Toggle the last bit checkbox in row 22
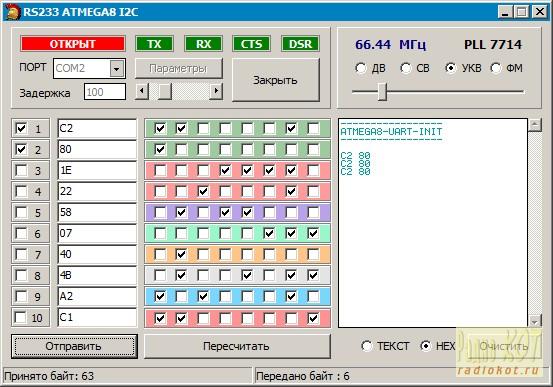This screenshot has height=387, width=553. [313, 192]
